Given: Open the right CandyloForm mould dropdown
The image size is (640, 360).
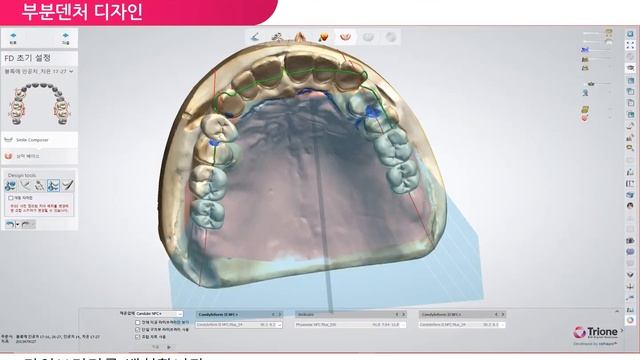Looking at the screenshot, I should 462,325.
